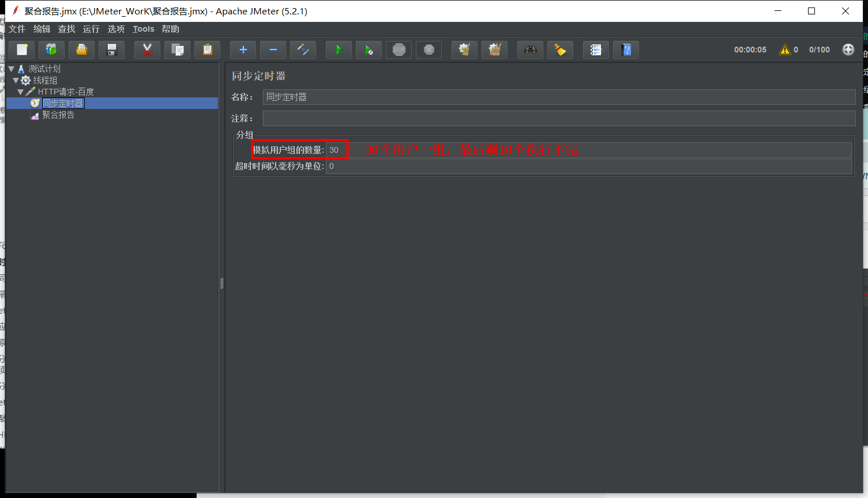Open the 文件 menu
Image resolution: width=868 pixels, height=498 pixels.
[x=17, y=29]
